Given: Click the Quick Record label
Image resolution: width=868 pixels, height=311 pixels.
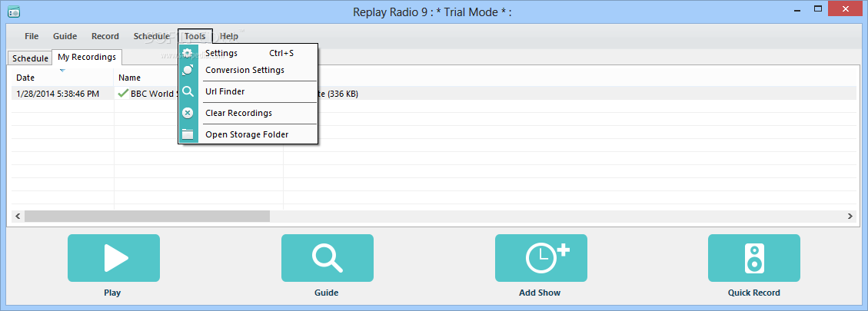Looking at the screenshot, I should pyautogui.click(x=754, y=293).
